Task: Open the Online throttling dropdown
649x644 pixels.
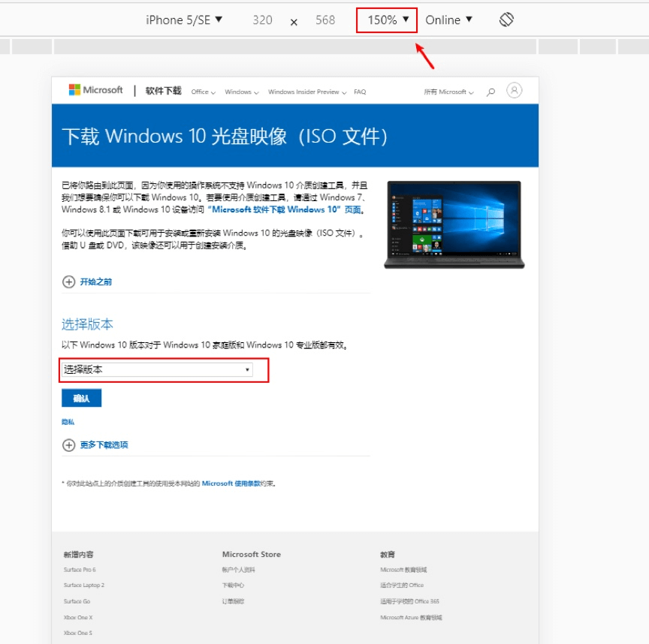Action: (x=448, y=20)
